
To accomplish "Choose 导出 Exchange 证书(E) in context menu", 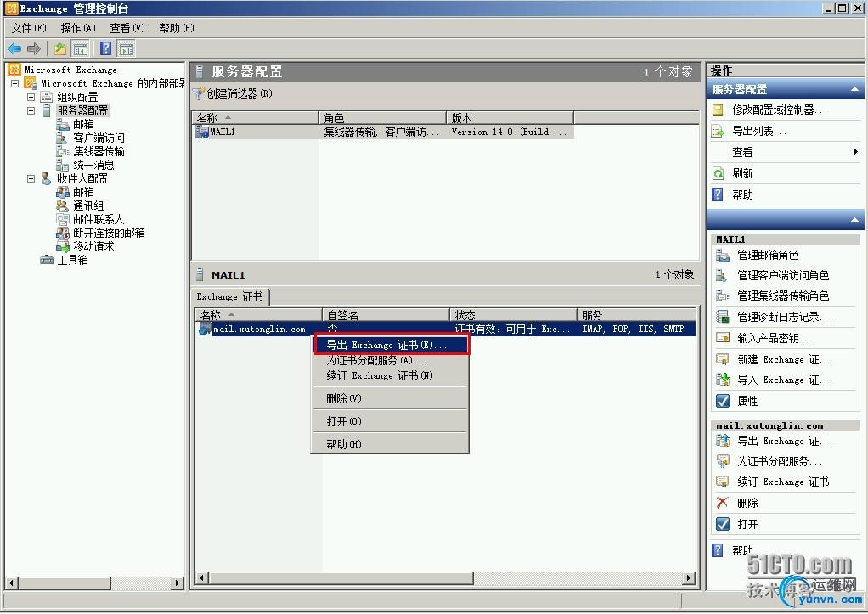I will point(391,345).
